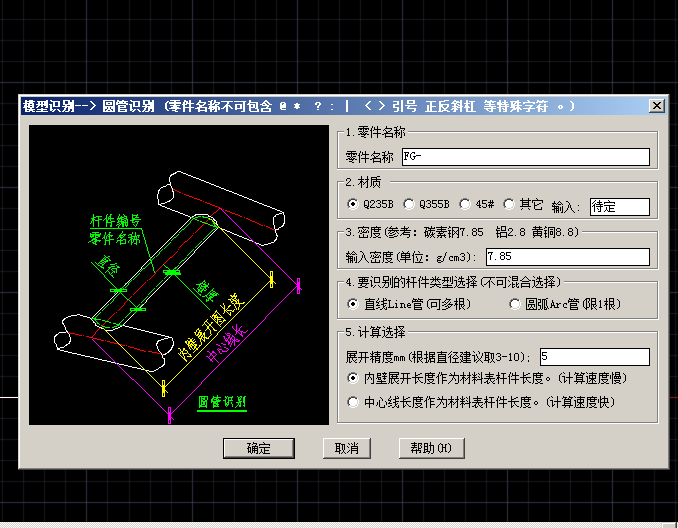
Task: Click the custom material field showing 待定
Action: click(x=619, y=207)
